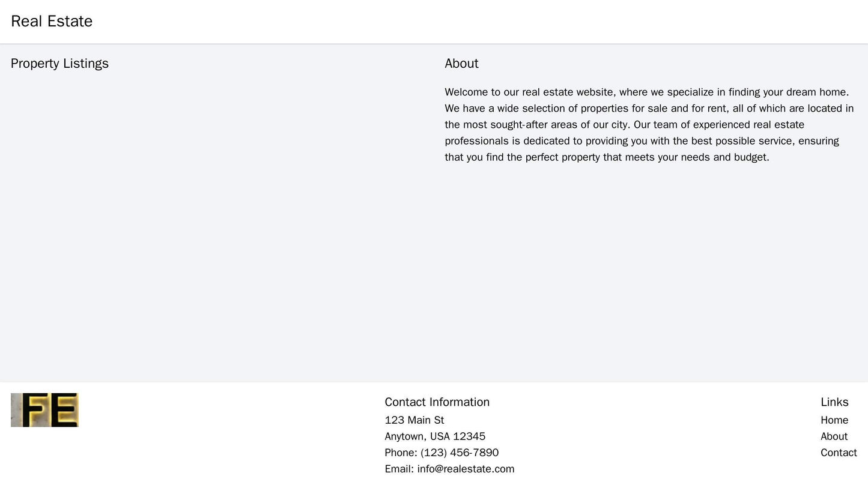This screenshot has height=488, width=868.
Task: Click the word 'professionals' in About text
Action: click(x=476, y=141)
